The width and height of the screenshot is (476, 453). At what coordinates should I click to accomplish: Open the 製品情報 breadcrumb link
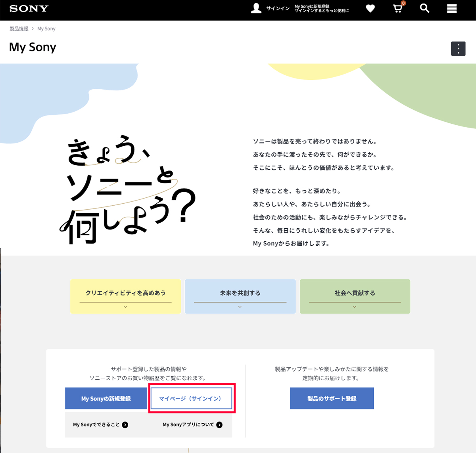(x=19, y=29)
